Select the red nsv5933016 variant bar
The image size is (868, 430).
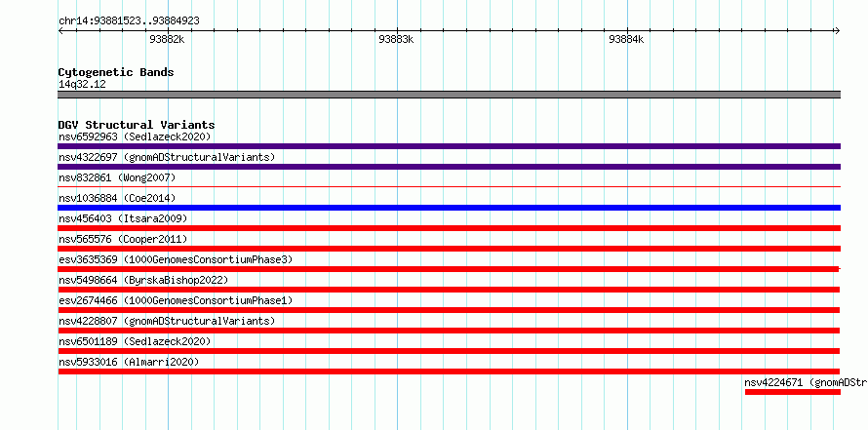tap(449, 371)
